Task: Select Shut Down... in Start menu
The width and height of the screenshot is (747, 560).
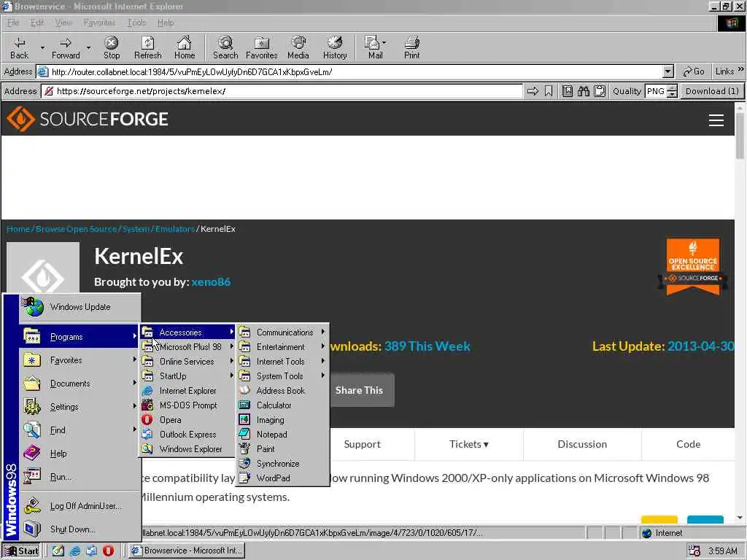Action: (x=80, y=529)
